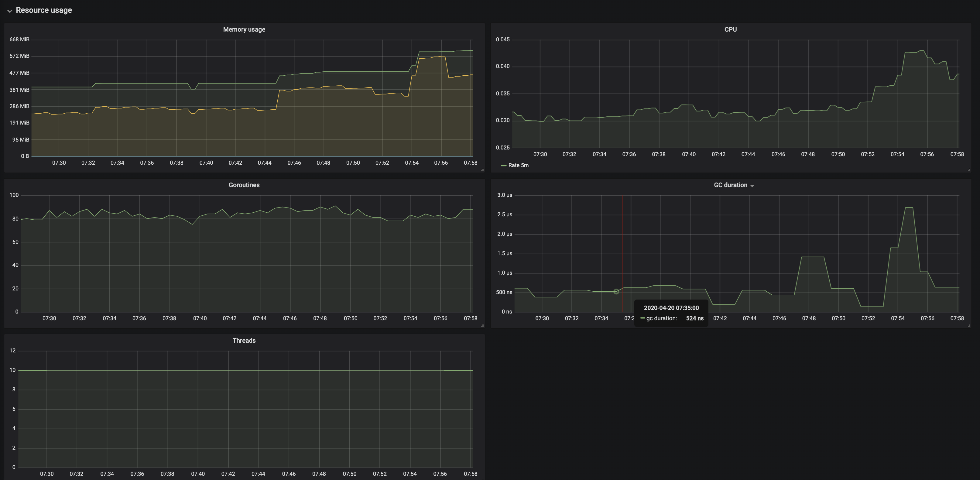Click the 3.0 µs axis label in GC duration
This screenshot has height=480, width=980.
tap(505, 195)
